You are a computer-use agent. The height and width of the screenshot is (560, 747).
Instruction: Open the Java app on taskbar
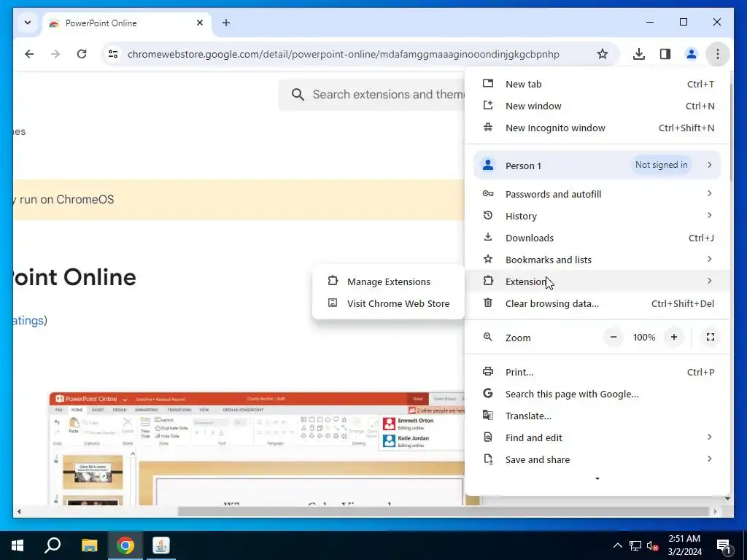click(161, 545)
